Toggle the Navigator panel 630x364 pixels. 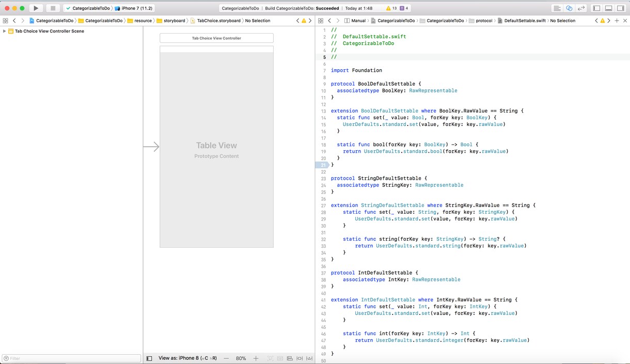[x=596, y=8]
